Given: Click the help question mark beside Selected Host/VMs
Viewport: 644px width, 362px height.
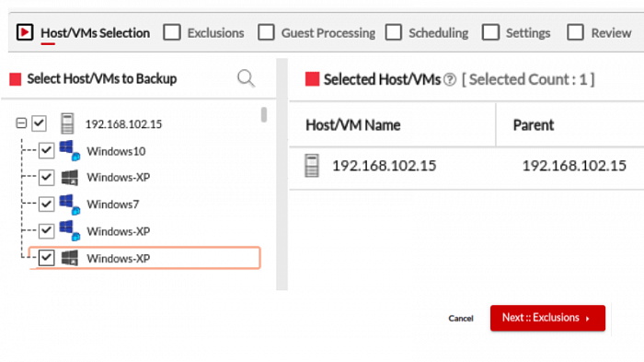Looking at the screenshot, I should click(x=450, y=79).
